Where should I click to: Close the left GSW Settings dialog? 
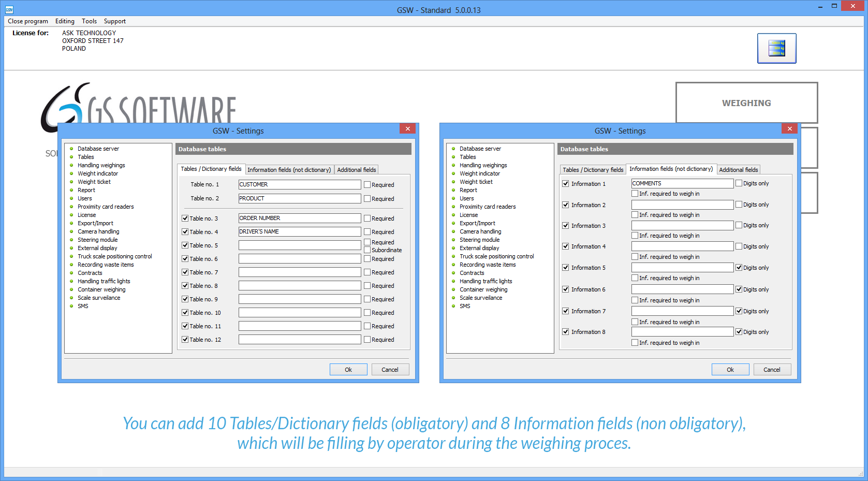pos(407,129)
